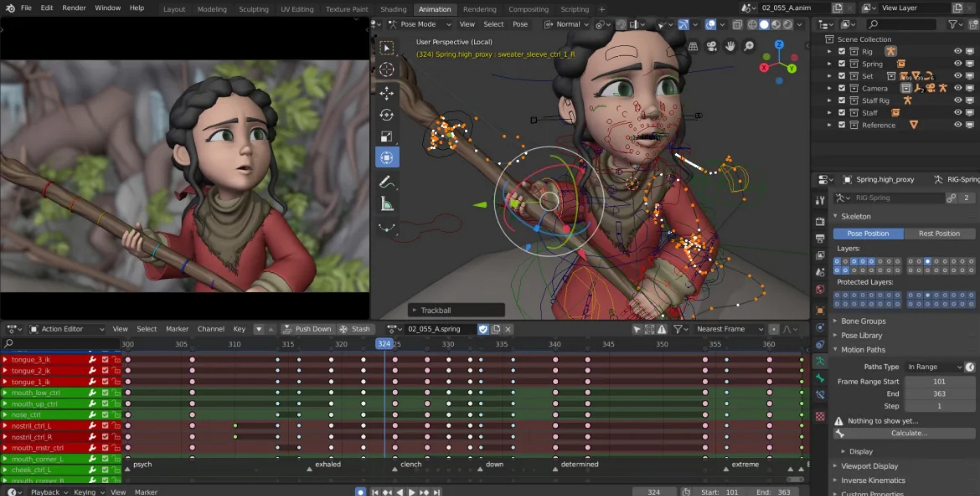Toggle the mouth_low_ctrl channel checkbox

(105, 393)
